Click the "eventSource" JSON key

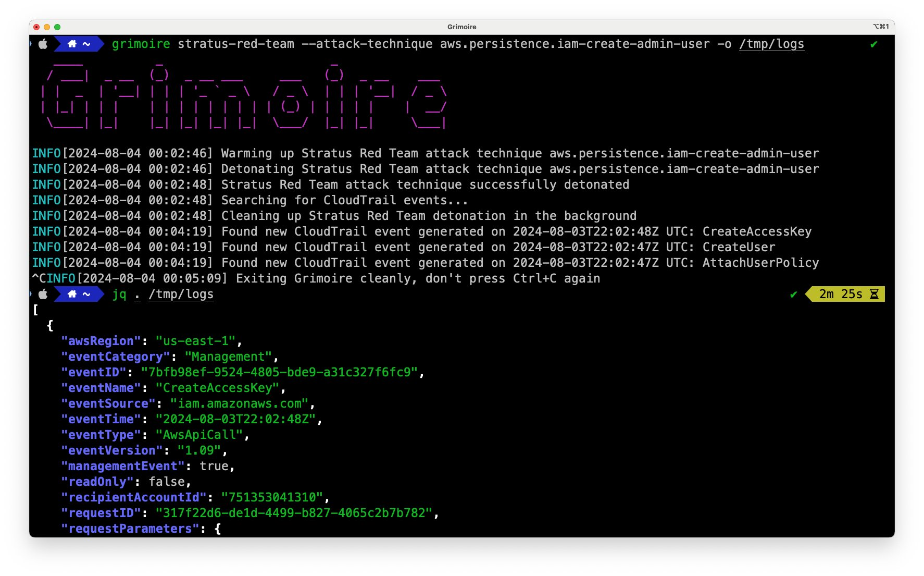click(108, 403)
